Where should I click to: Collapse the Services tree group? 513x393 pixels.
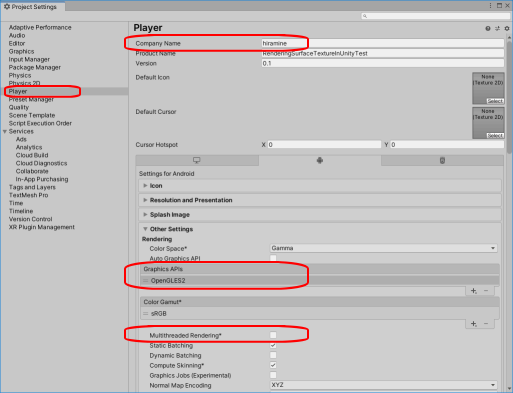coord(5,132)
